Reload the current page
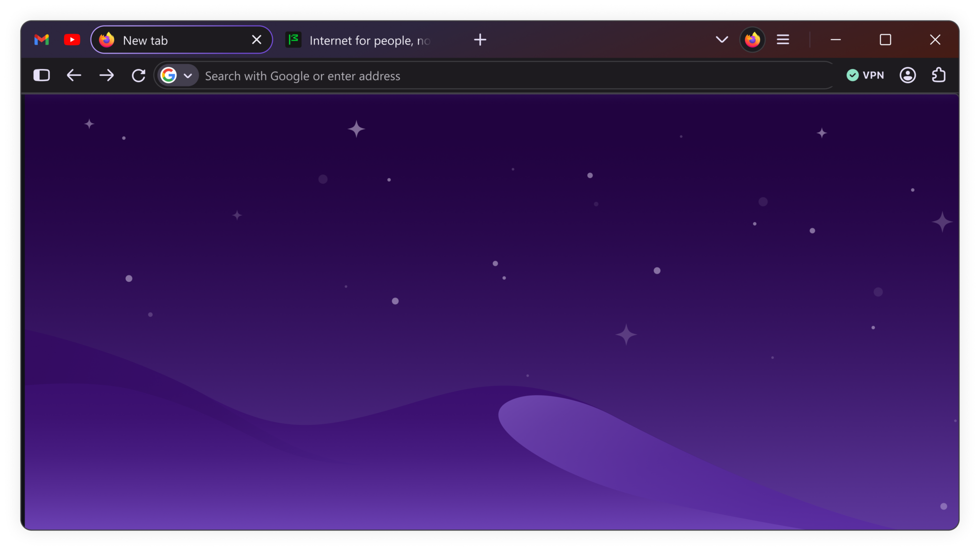Screen dimensions: 980x551 138,75
